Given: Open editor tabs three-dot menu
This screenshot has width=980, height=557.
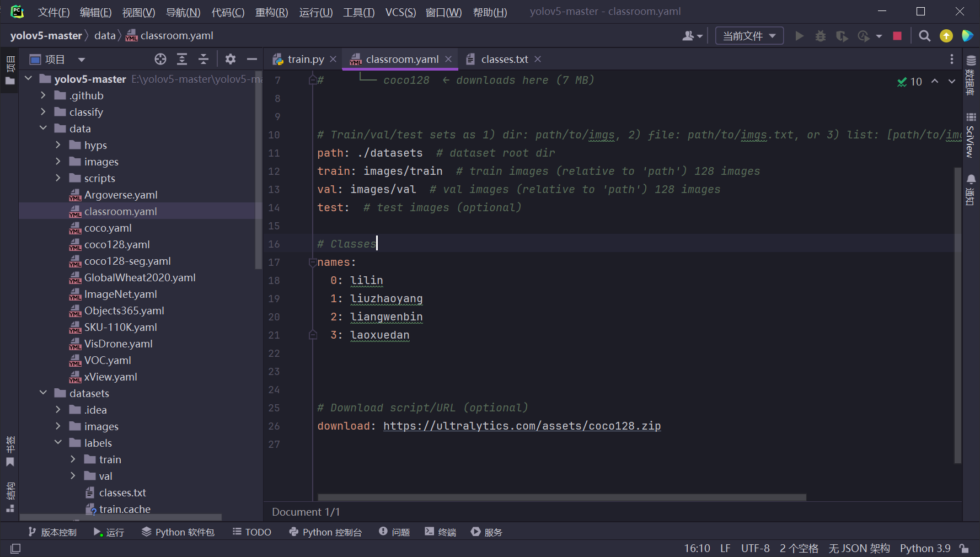Looking at the screenshot, I should click(951, 59).
